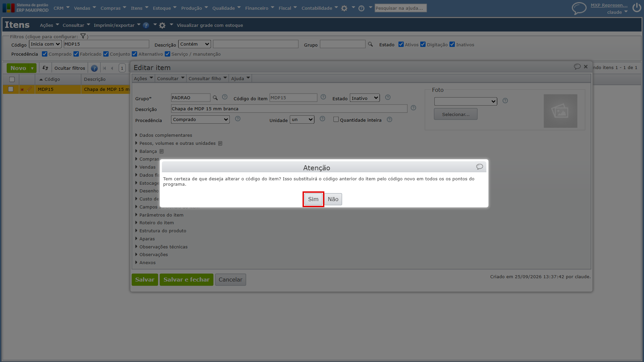Toggle the Inativos checkbox

pos(452,44)
